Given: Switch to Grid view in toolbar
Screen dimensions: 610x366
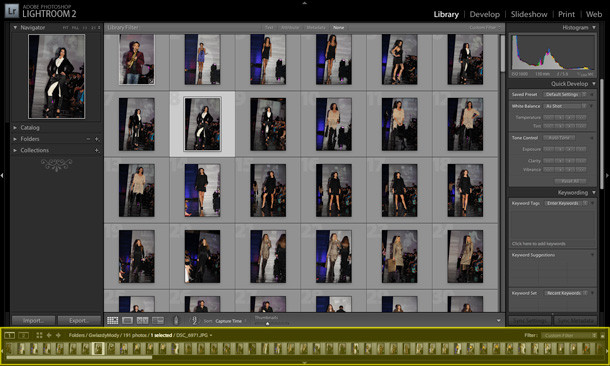Looking at the screenshot, I should (x=112, y=320).
